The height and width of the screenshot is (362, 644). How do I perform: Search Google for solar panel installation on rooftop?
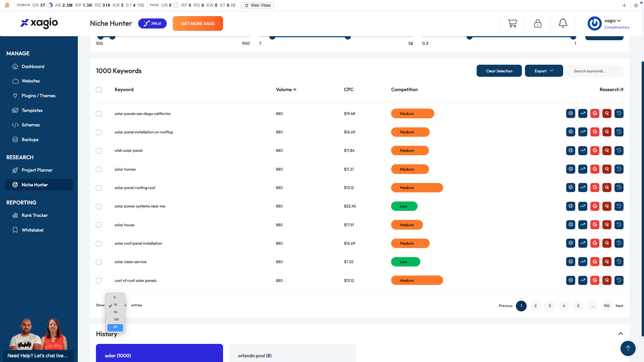click(595, 132)
